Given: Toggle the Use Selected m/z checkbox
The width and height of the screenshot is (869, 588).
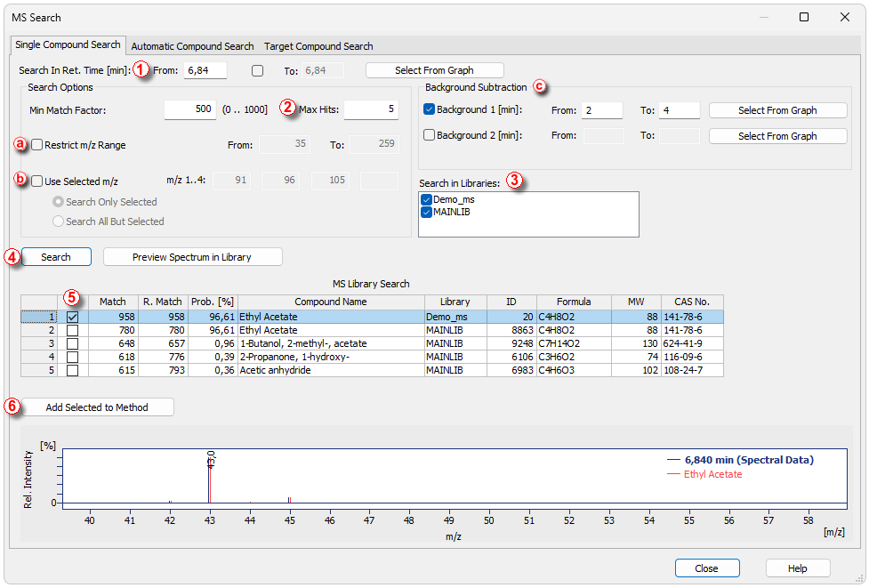Looking at the screenshot, I should coord(37,181).
